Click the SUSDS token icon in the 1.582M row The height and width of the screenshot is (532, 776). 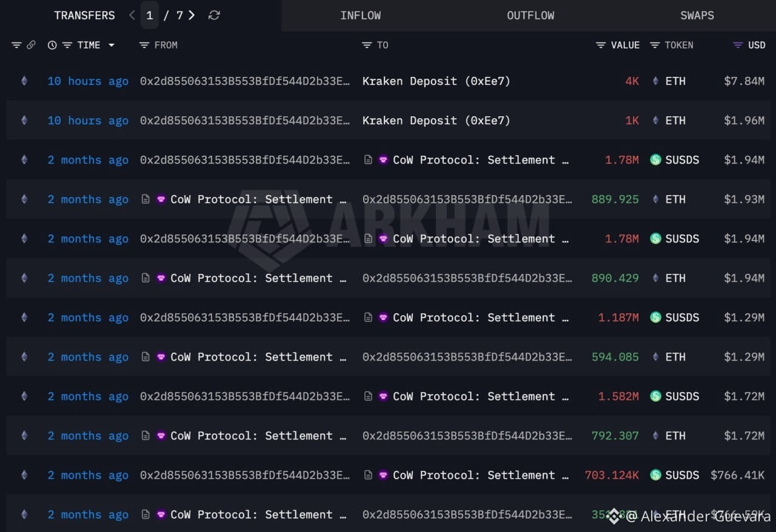tap(655, 396)
